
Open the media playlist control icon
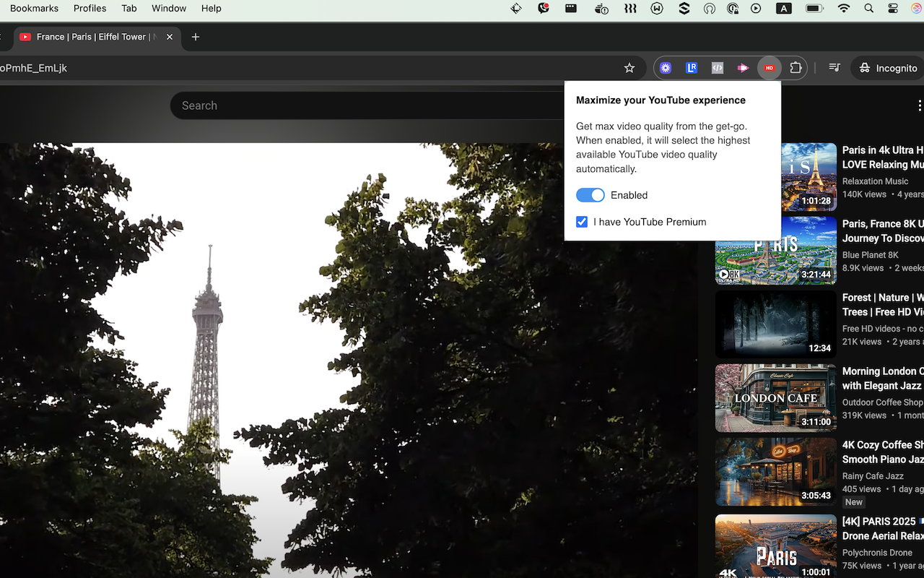click(834, 67)
